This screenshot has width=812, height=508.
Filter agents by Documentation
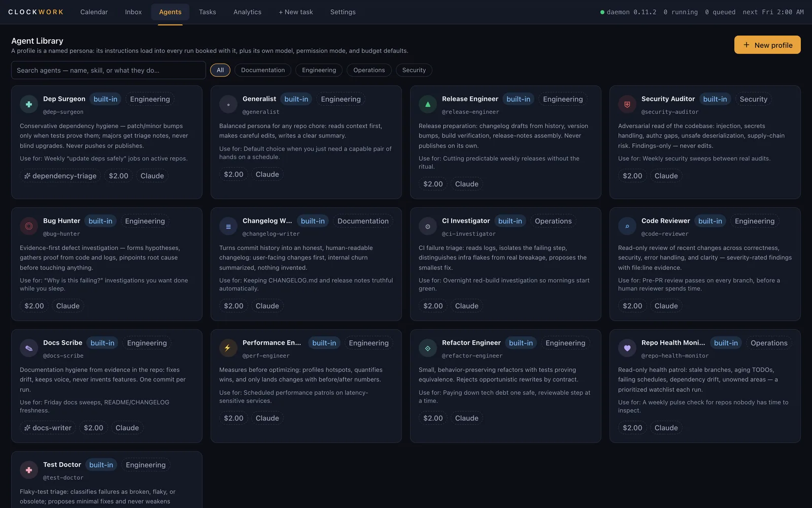tap(263, 70)
